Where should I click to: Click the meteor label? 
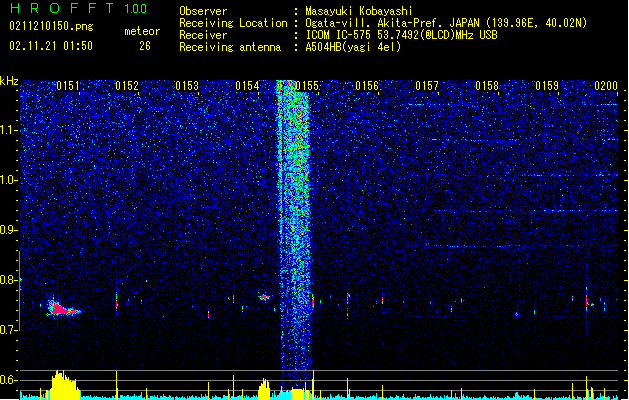pos(142,31)
